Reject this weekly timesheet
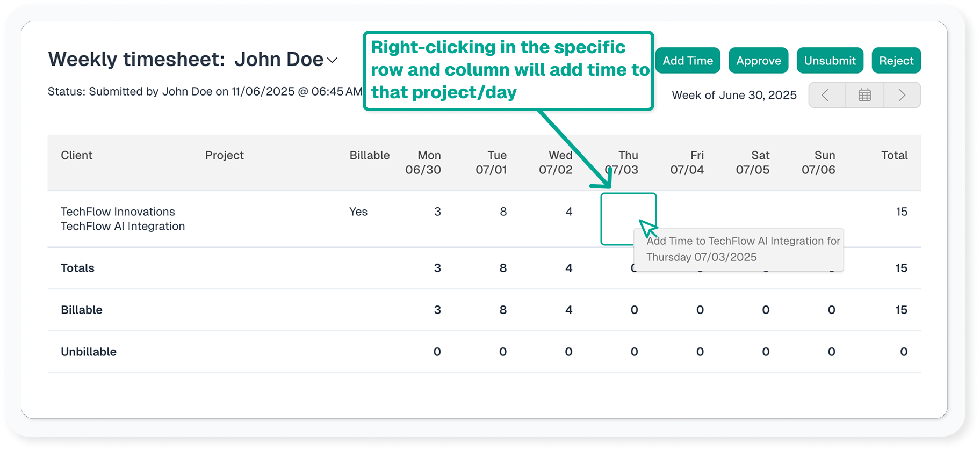 (896, 61)
